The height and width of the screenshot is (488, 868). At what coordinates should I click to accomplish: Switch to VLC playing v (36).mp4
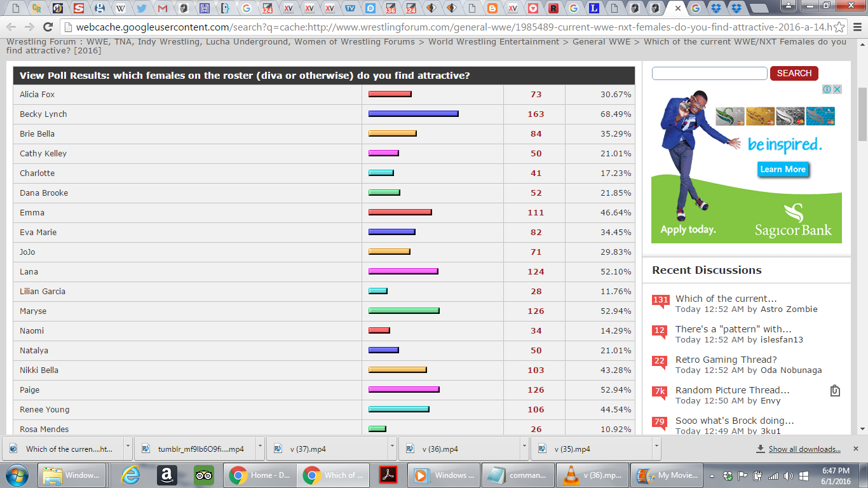pos(591,475)
